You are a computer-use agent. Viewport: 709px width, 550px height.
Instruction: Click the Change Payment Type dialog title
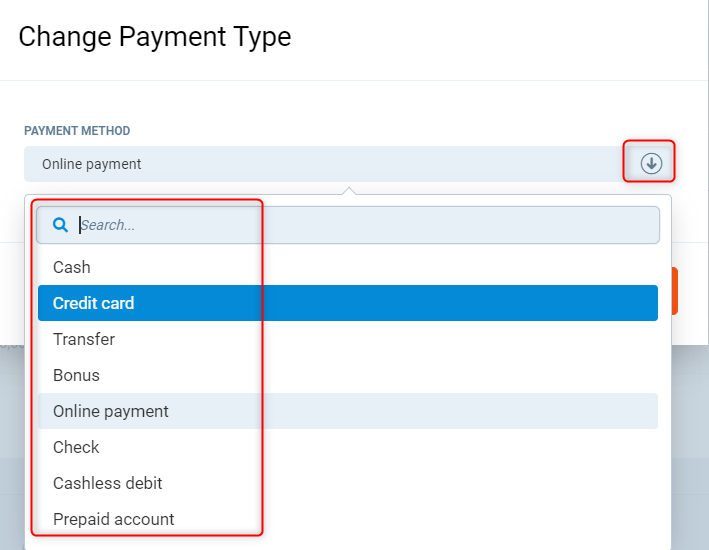[155, 37]
